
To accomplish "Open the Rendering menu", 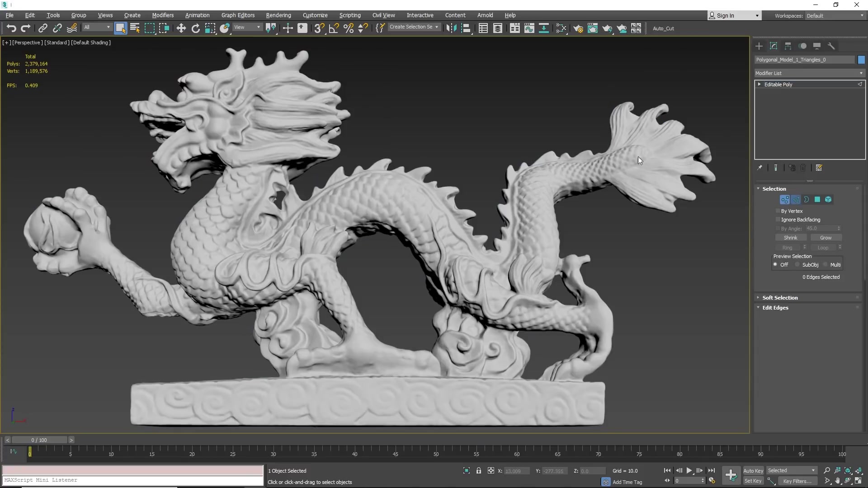I will (278, 15).
